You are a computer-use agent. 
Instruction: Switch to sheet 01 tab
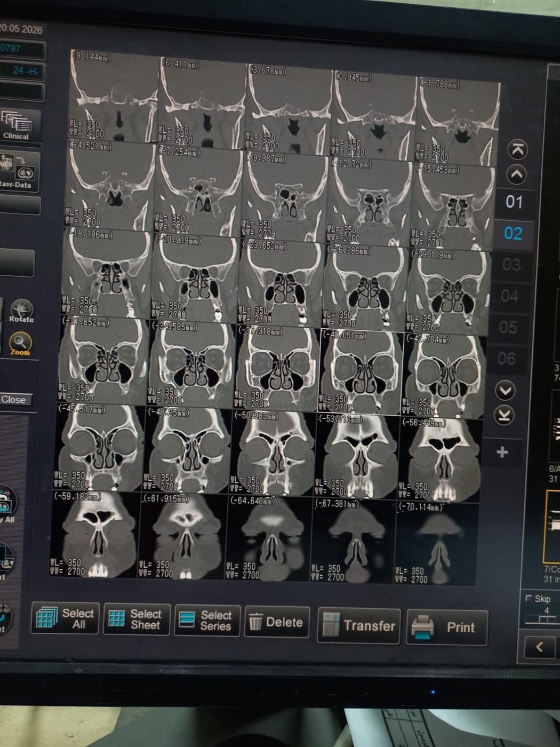pos(514,202)
